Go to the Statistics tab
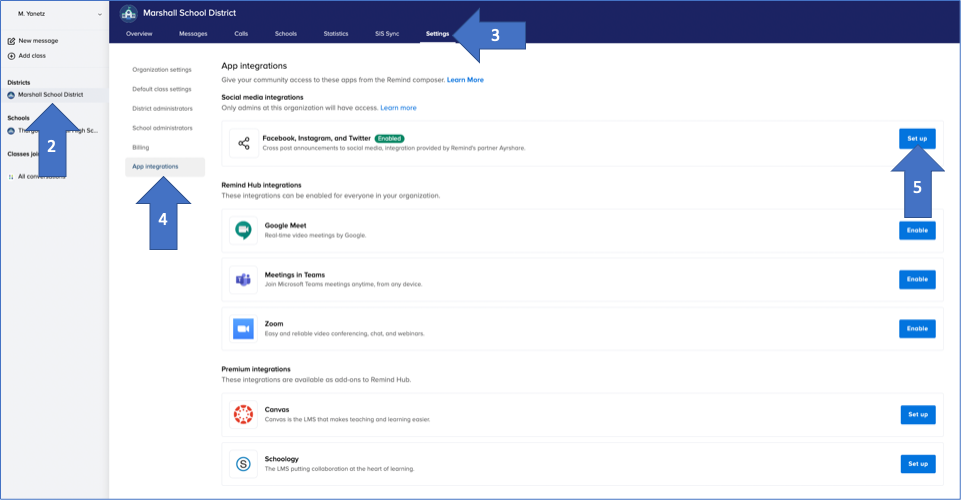This screenshot has width=961, height=500. tap(336, 34)
